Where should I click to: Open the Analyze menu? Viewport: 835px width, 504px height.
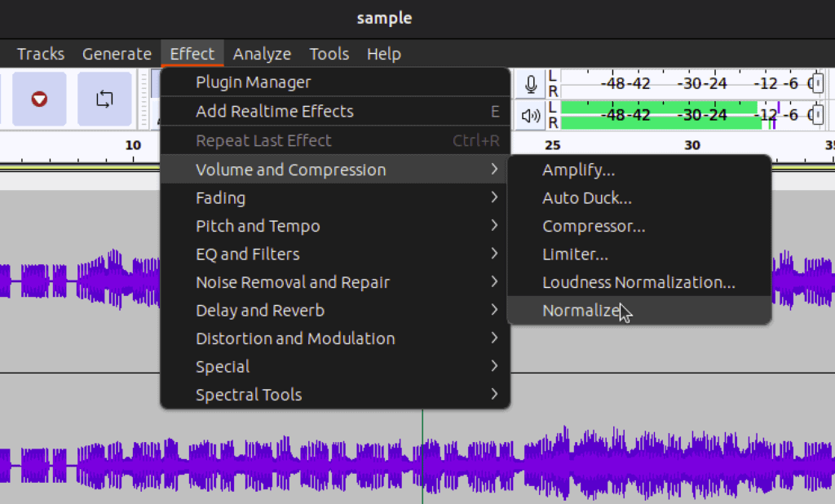click(262, 54)
